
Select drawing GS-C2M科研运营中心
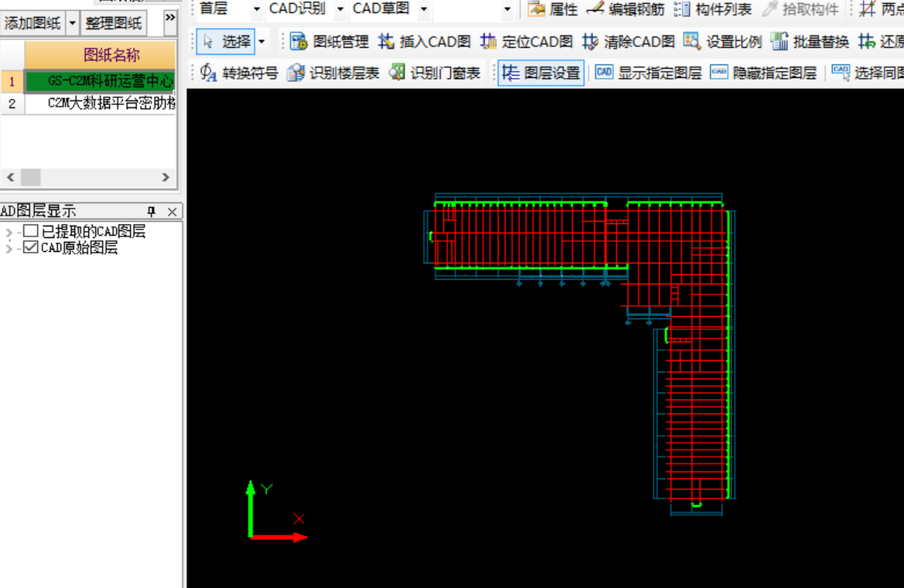coord(101,81)
